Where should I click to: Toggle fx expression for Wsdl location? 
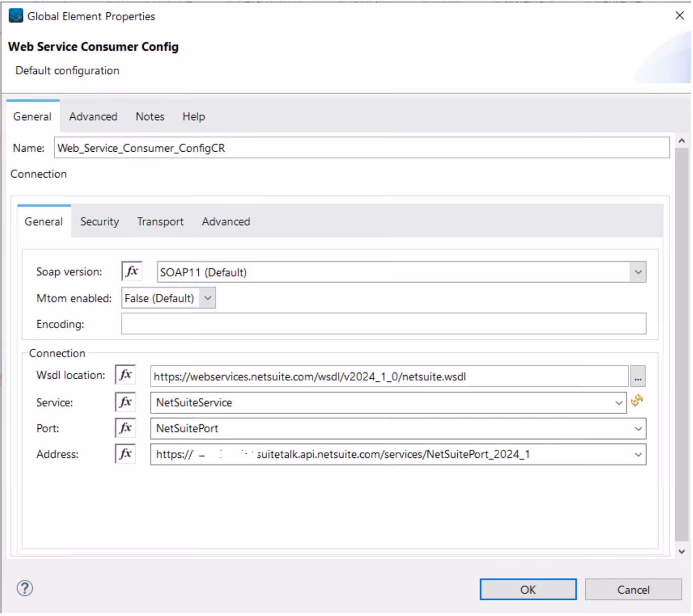coord(125,375)
